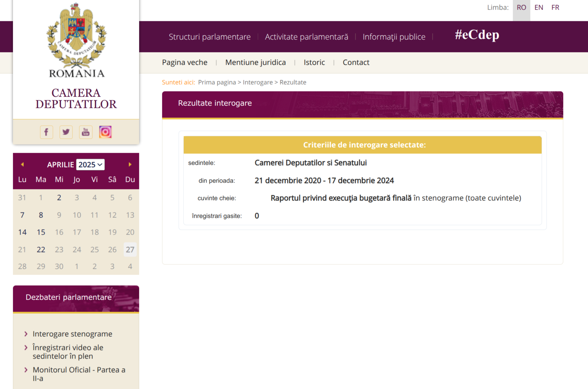The width and height of the screenshot is (588, 389).
Task: Select RO language option
Action: tap(521, 8)
